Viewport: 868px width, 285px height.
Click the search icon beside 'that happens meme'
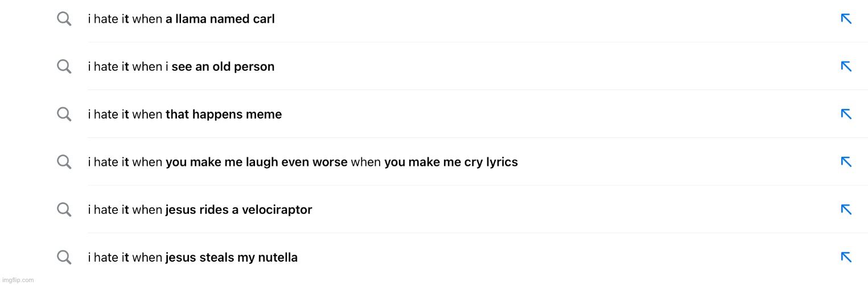[64, 115]
